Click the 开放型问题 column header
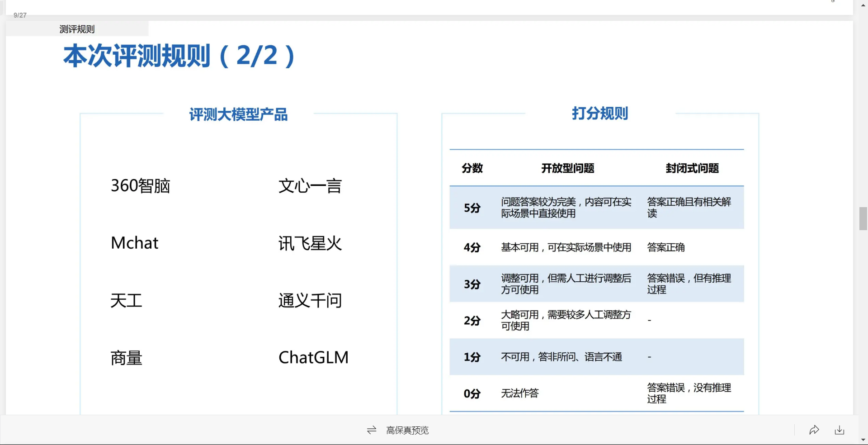Image resolution: width=868 pixels, height=445 pixels. pyautogui.click(x=568, y=168)
